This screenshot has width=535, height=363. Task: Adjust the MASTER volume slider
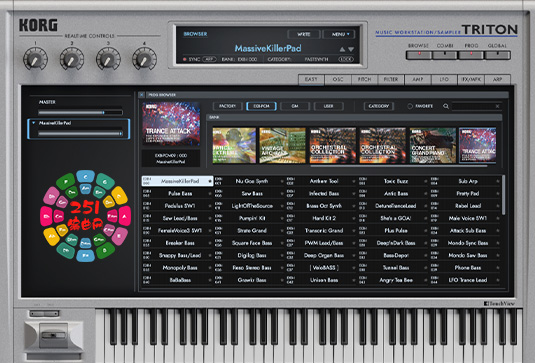coord(80,112)
